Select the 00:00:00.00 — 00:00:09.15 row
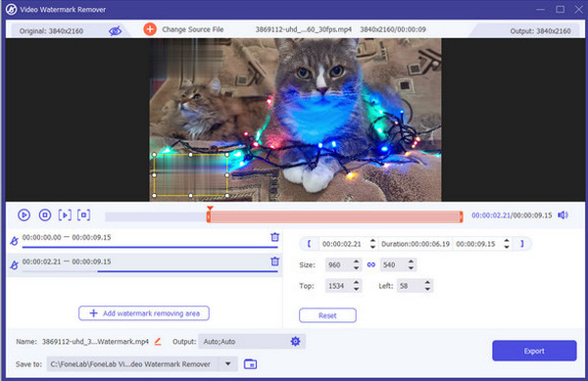 point(144,240)
